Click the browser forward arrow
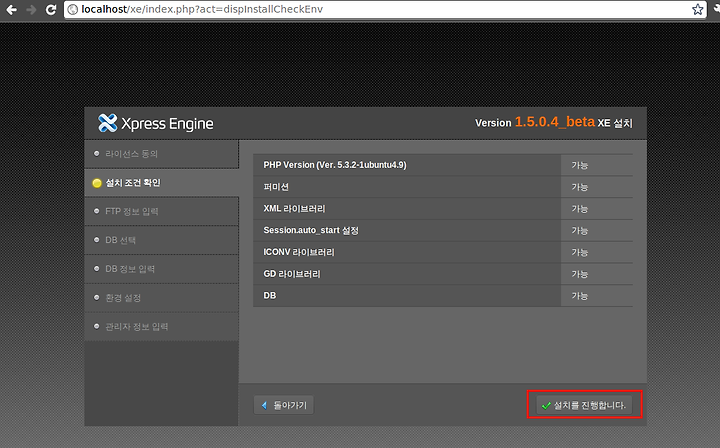Image resolution: width=720 pixels, height=448 pixels. [x=31, y=9]
